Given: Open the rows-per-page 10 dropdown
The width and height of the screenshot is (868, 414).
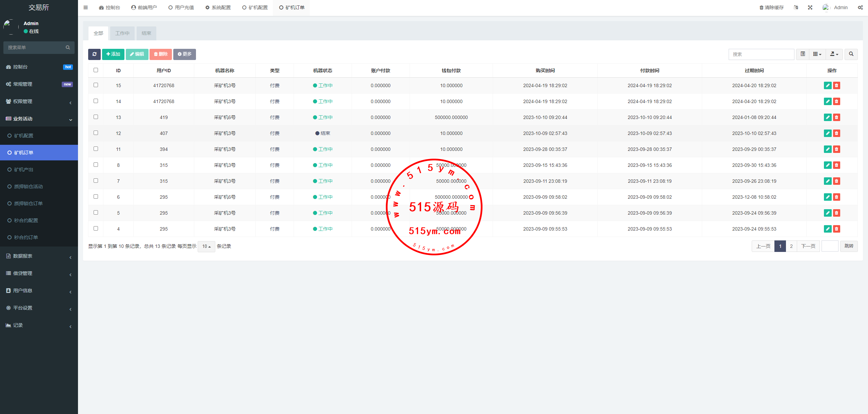Looking at the screenshot, I should 206,247.
